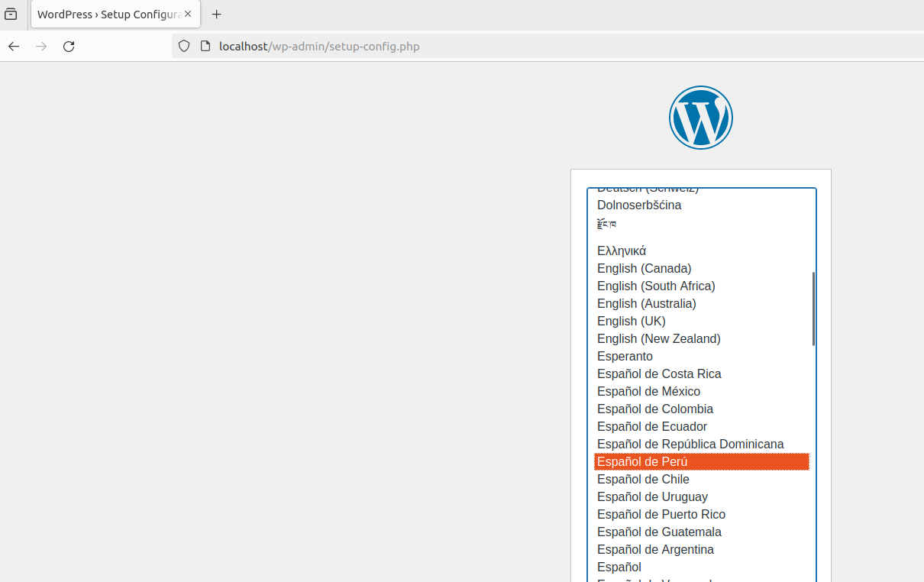The image size is (924, 582).
Task: Go back to the previous page
Action: pyautogui.click(x=14, y=47)
